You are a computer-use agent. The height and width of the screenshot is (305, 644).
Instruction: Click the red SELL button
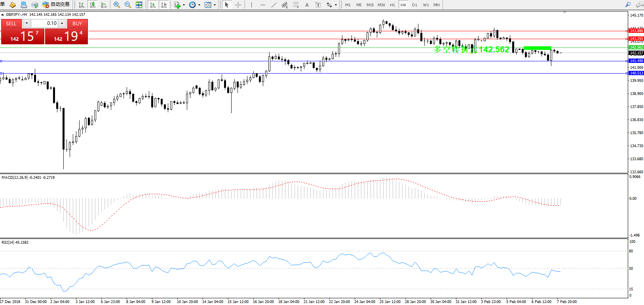point(11,24)
